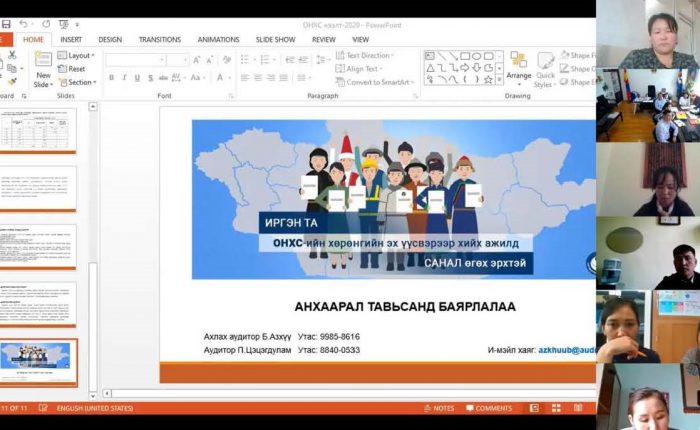Open the Line Spacing dropdown
This screenshot has height=430, width=700.
point(321,59)
